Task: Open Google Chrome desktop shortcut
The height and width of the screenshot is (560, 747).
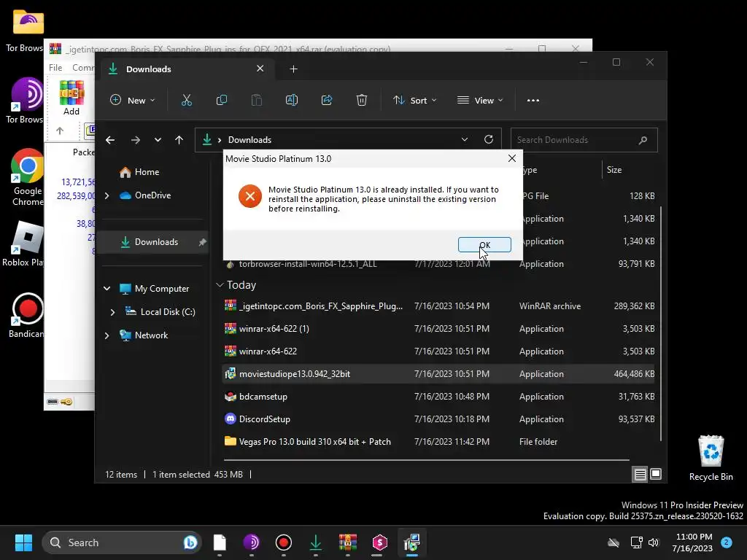Action: tap(28, 178)
